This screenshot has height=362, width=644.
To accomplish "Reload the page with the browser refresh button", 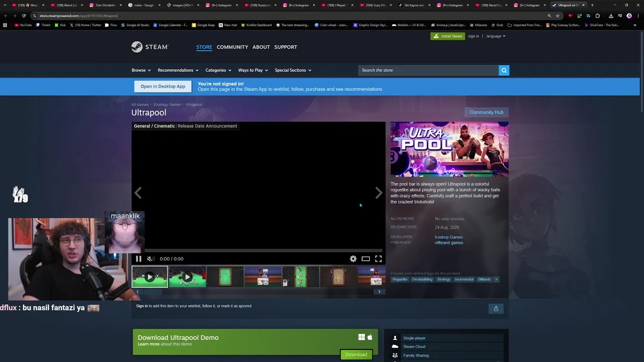I will click(x=24, y=16).
